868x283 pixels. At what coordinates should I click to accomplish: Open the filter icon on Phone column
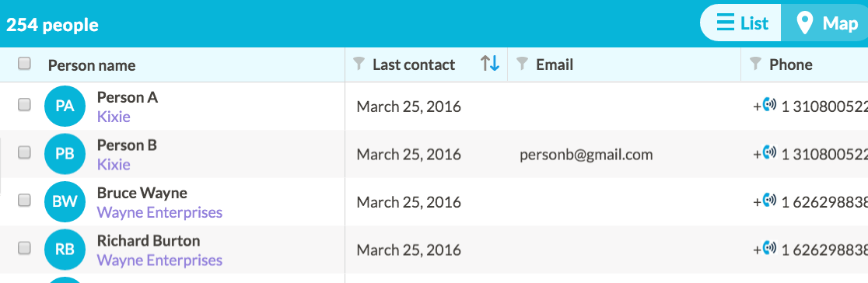point(755,65)
